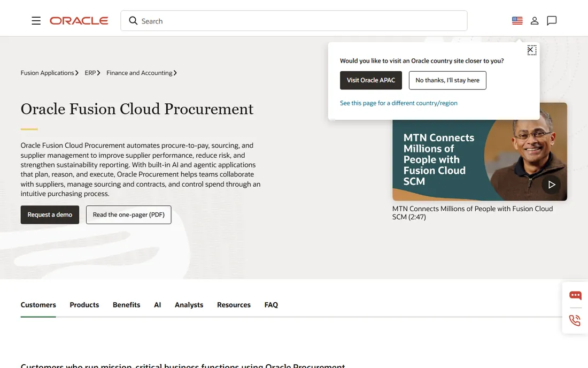This screenshot has height=368, width=588.
Task: Go to Finance and Accounting breadcrumb
Action: (139, 73)
